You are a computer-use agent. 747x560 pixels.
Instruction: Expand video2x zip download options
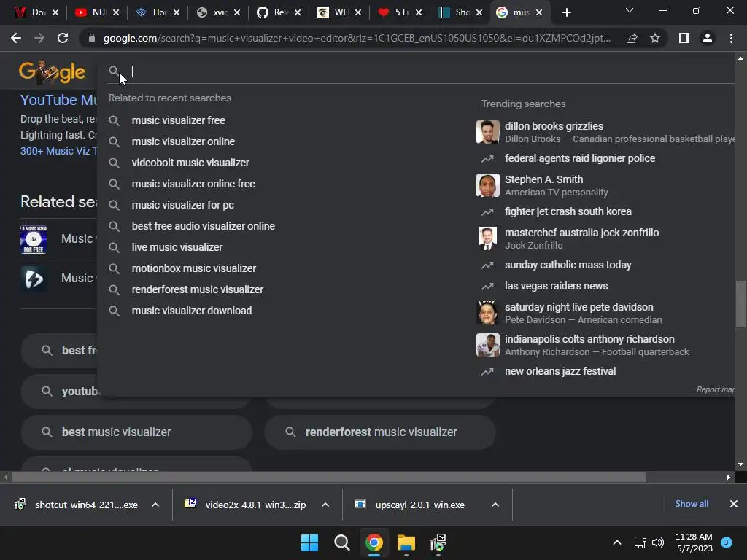pyautogui.click(x=325, y=505)
